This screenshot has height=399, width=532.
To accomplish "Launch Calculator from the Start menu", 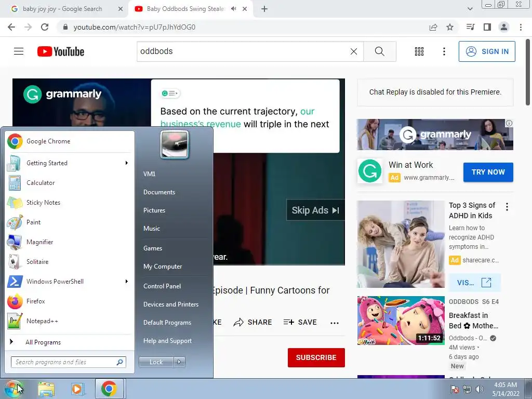I will [x=70, y=183].
